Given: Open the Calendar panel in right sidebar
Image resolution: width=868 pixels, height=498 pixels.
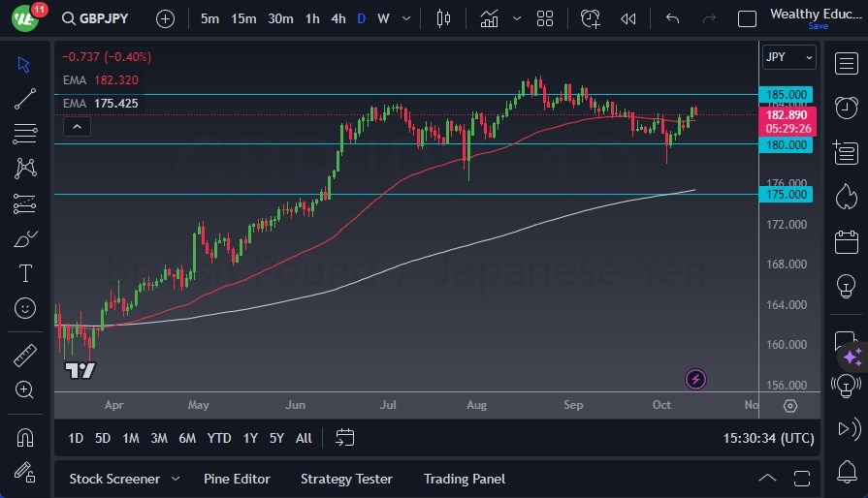Looking at the screenshot, I should 846,240.
